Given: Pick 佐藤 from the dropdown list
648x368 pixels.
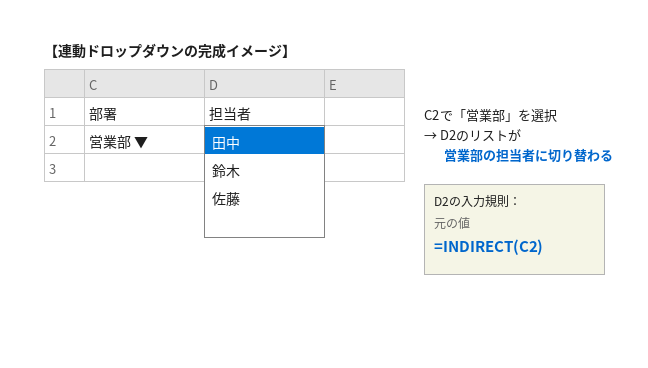Looking at the screenshot, I should pos(264,199).
